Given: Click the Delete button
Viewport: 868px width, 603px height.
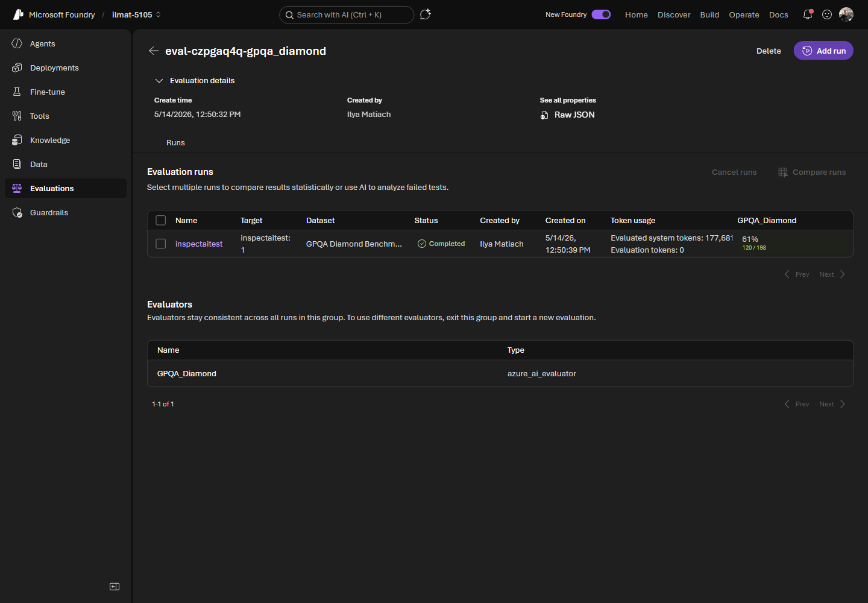Looking at the screenshot, I should coord(769,51).
